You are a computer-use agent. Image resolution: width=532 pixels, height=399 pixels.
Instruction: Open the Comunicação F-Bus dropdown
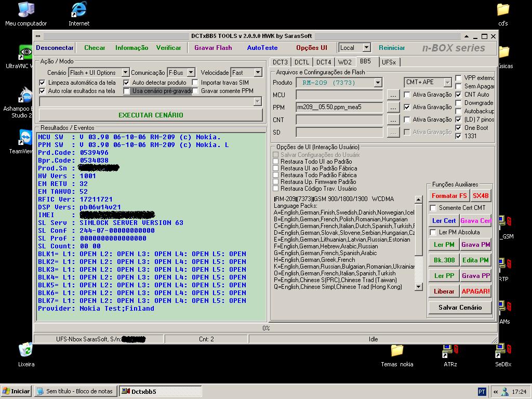click(191, 72)
